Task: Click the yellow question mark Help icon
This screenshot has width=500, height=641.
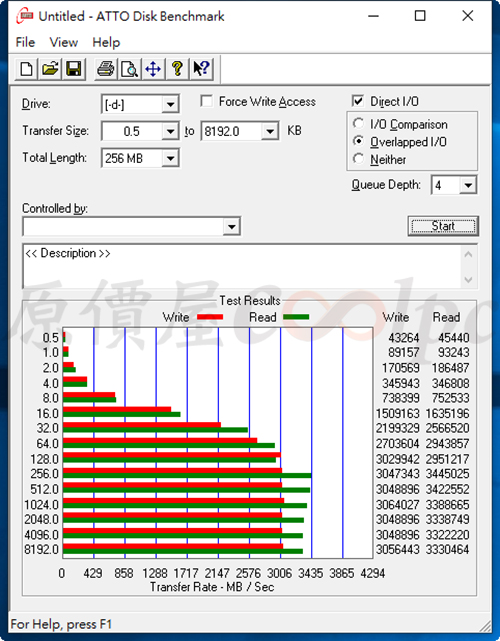Action: [x=177, y=69]
